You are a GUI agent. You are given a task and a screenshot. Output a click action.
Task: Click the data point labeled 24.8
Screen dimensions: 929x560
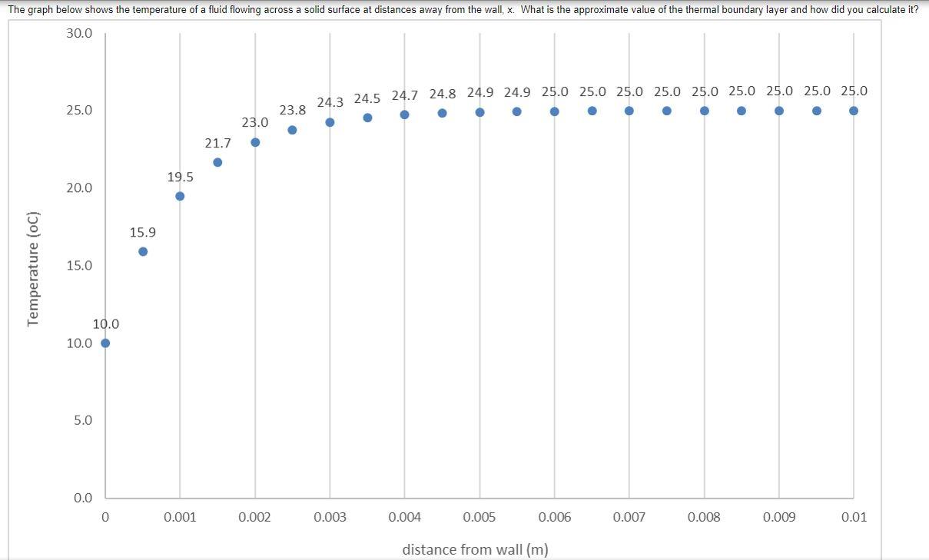[x=442, y=113]
